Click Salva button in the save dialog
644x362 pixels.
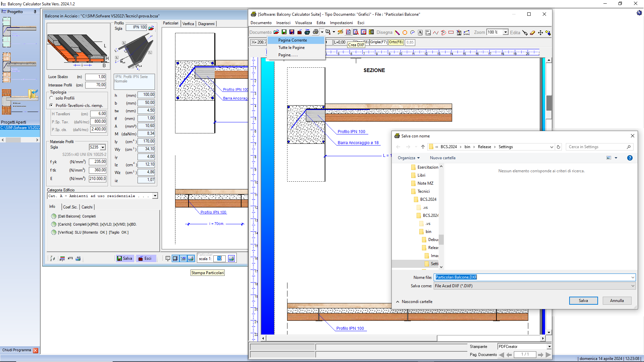[583, 301]
